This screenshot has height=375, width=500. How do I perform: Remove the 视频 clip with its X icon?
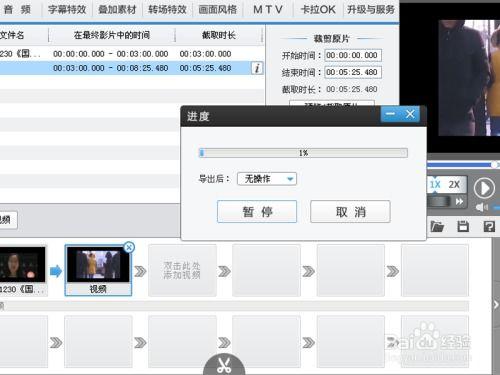click(129, 247)
